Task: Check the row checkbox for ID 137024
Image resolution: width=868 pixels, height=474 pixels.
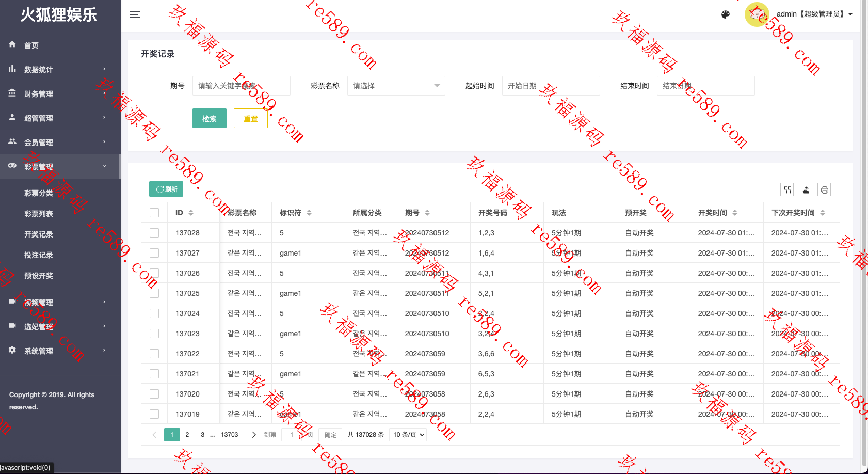Action: pyautogui.click(x=154, y=313)
